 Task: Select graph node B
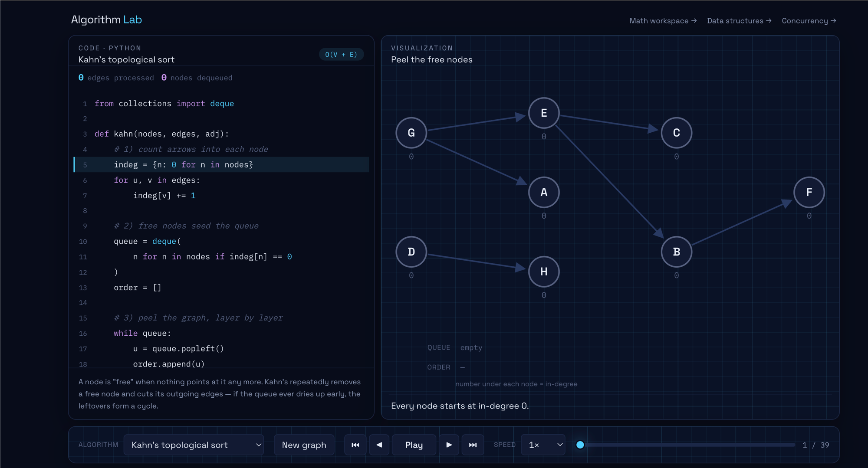click(x=676, y=252)
